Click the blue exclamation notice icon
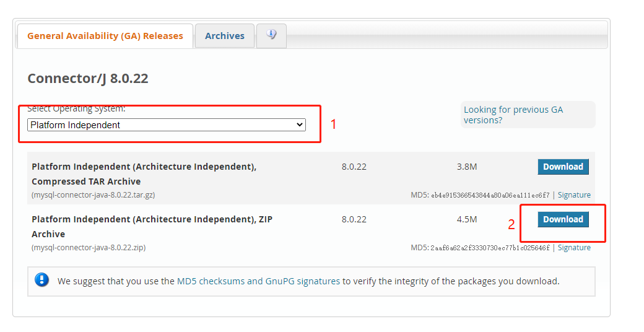Viewport: 644px width, 332px height. coord(42,280)
